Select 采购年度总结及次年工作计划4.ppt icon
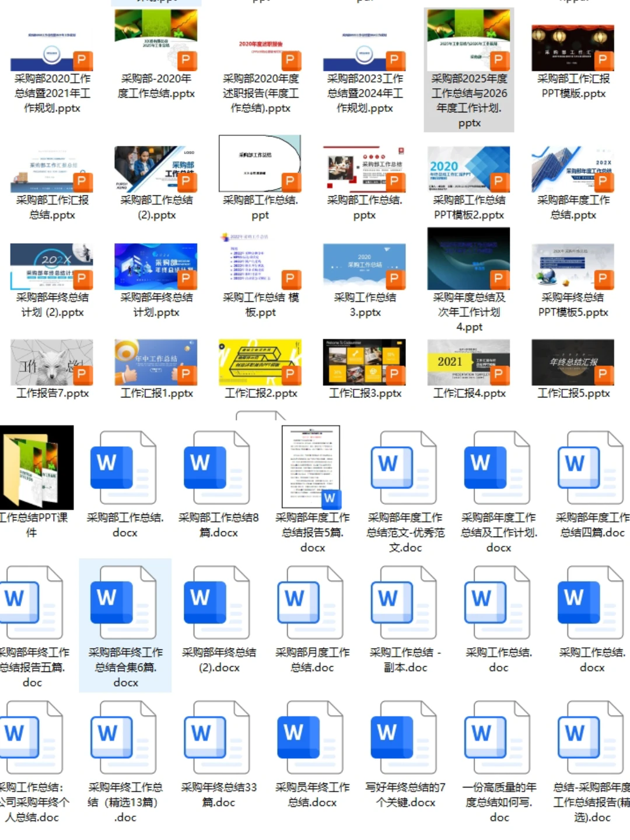630x840 pixels. (x=469, y=259)
